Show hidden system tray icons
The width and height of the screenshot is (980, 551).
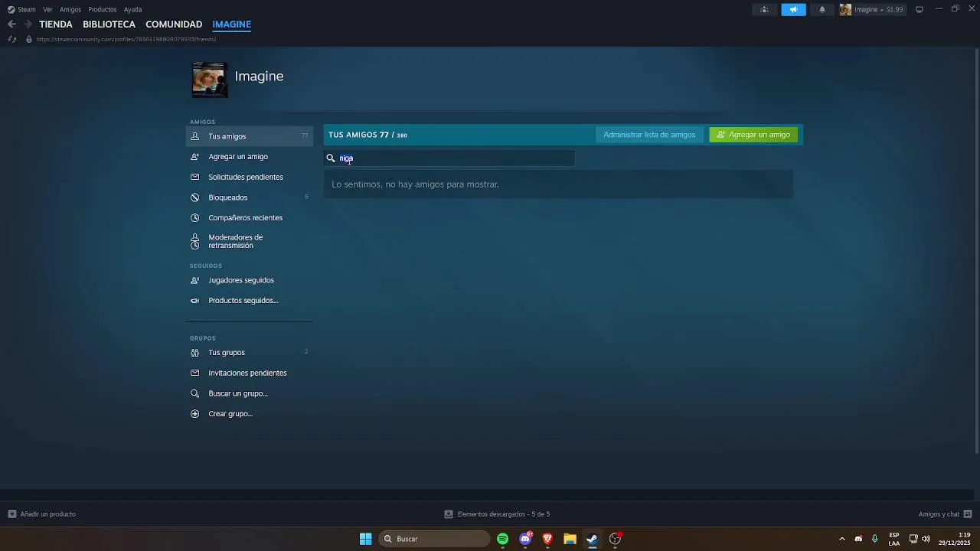pos(842,539)
